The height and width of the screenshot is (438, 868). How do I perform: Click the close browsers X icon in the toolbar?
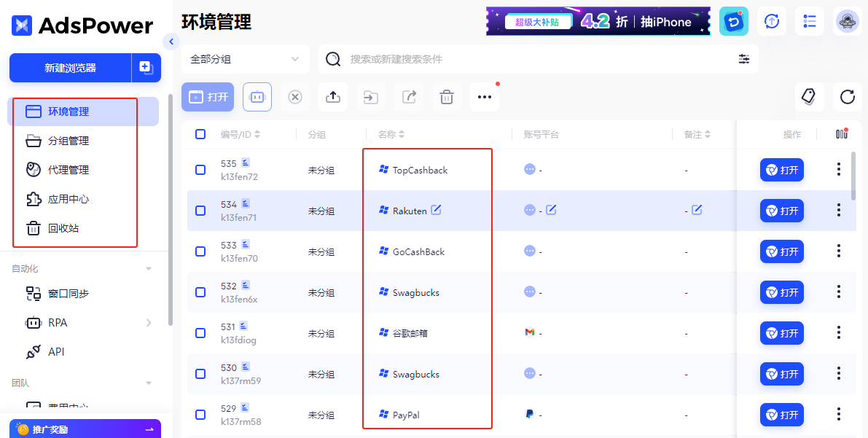[295, 97]
